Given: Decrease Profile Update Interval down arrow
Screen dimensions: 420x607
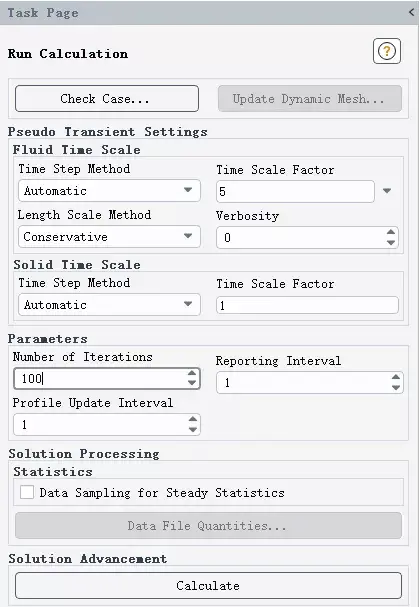Looking at the screenshot, I should tap(192, 429).
